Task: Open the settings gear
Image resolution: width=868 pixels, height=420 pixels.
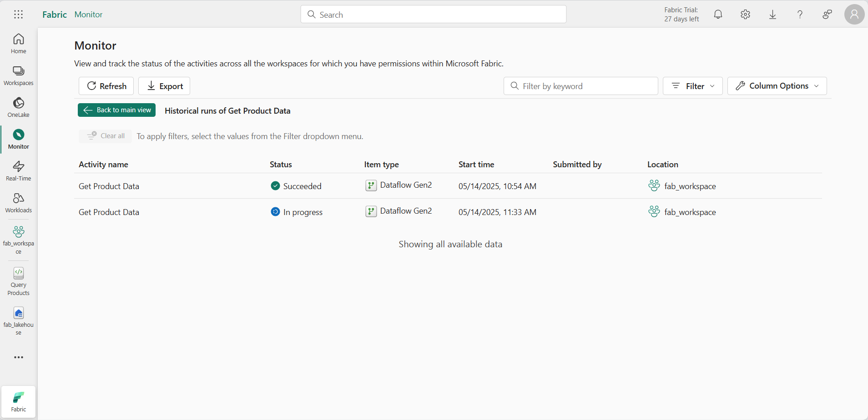Action: coord(745,15)
